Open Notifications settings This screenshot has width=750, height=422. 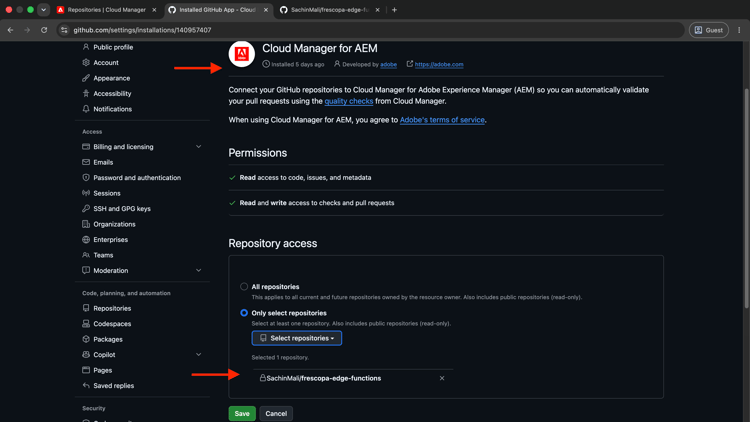pos(112,109)
